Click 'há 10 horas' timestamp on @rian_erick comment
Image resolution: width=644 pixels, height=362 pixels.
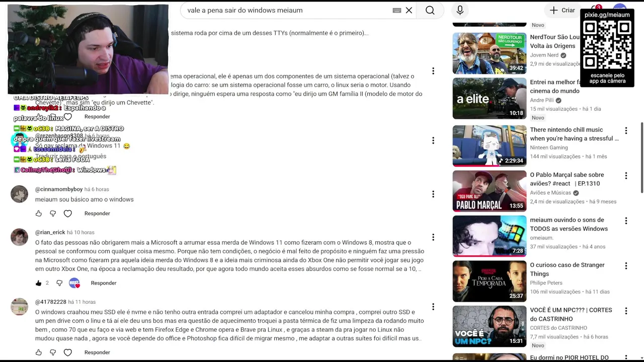tap(80, 233)
